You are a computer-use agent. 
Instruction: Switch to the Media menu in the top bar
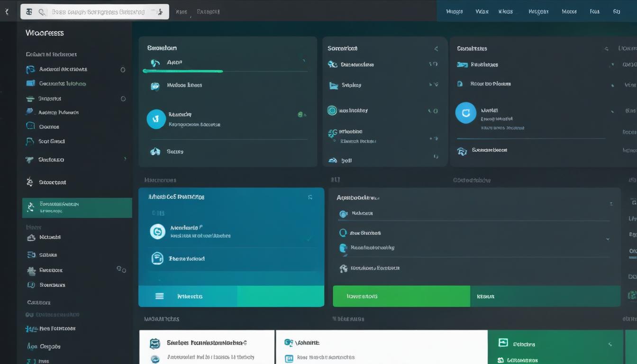(569, 11)
